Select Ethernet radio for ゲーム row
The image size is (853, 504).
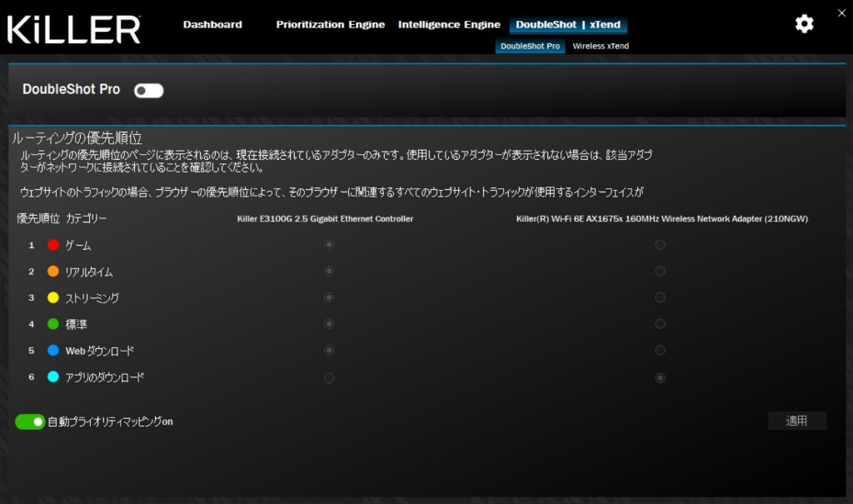coord(329,245)
